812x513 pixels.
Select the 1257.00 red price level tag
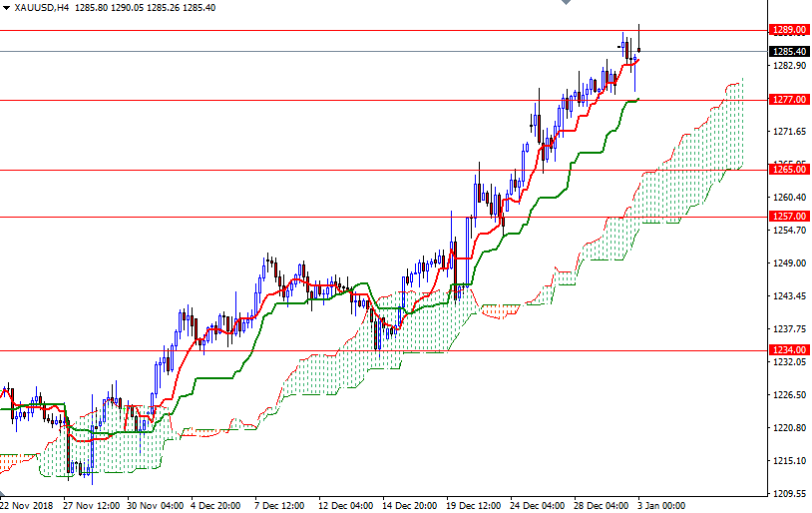789,217
